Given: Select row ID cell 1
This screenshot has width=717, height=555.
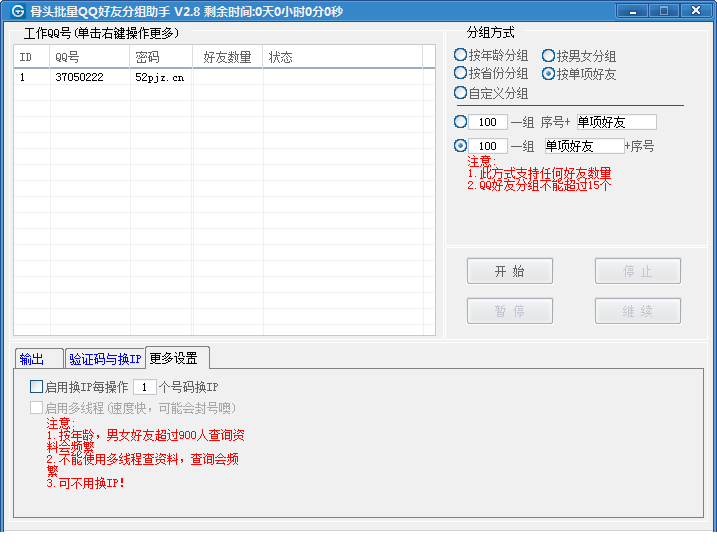Looking at the screenshot, I should [x=32, y=77].
